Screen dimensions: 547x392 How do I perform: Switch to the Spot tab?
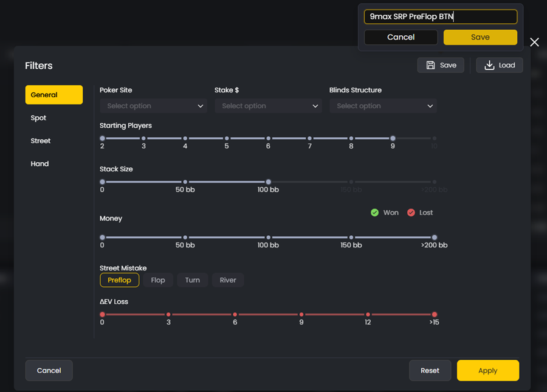(x=53, y=118)
